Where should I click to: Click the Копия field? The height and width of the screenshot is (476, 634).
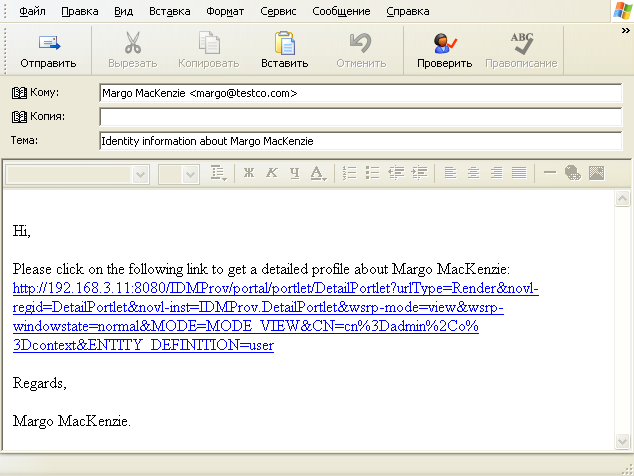point(360,117)
